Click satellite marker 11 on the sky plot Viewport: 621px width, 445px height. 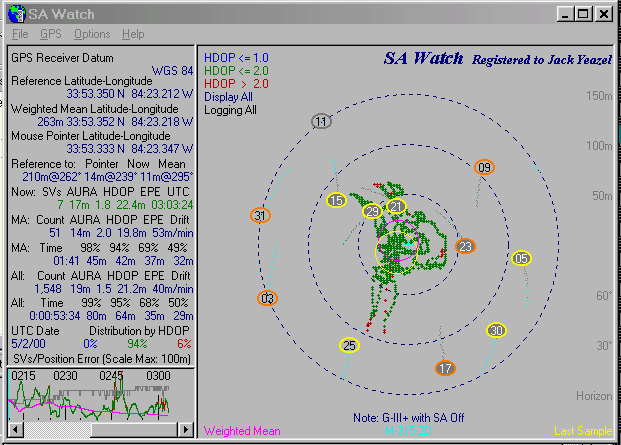321,122
